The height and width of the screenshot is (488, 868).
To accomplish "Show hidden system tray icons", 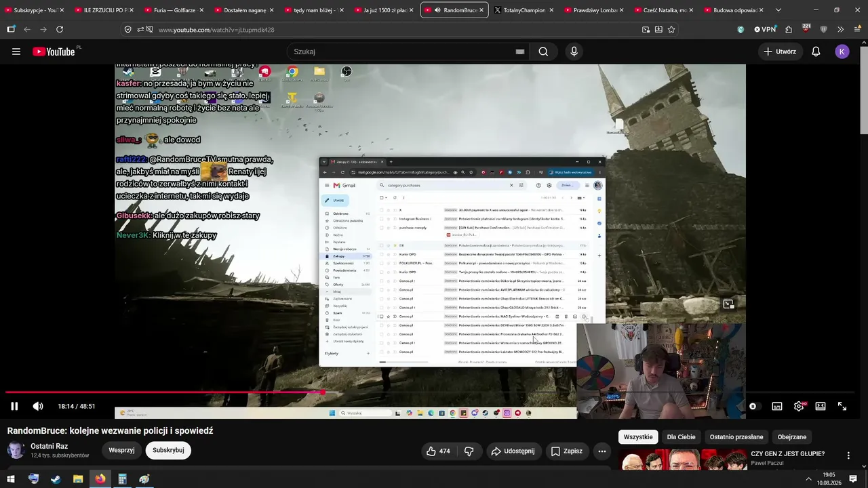I will 808,479.
